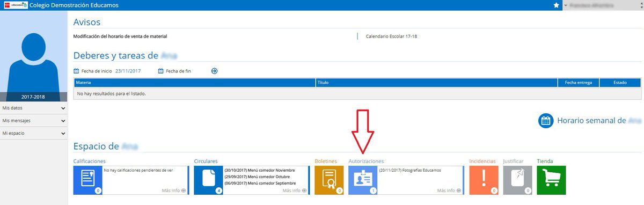Open Horario semanal link
The height and width of the screenshot is (205, 644).
point(599,121)
